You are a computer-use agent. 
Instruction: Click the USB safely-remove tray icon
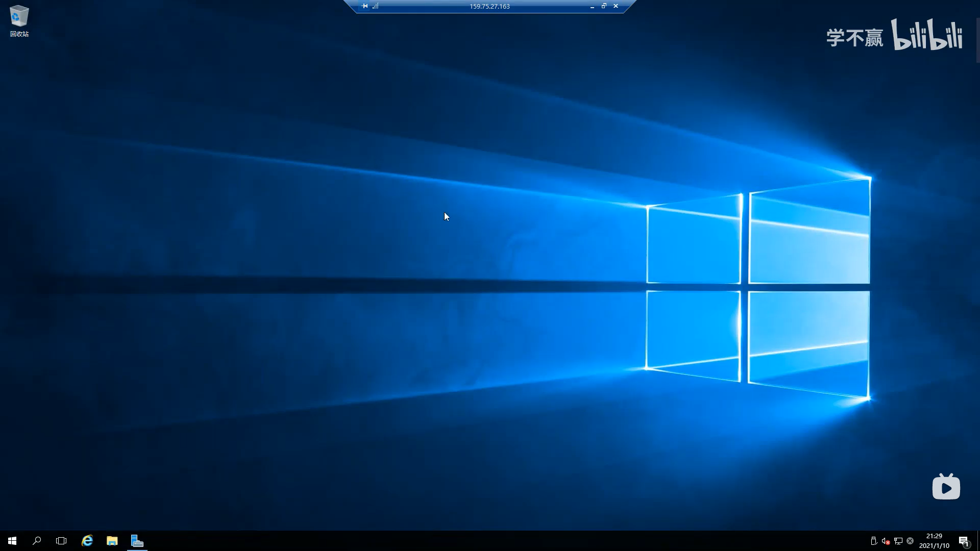pos(873,541)
